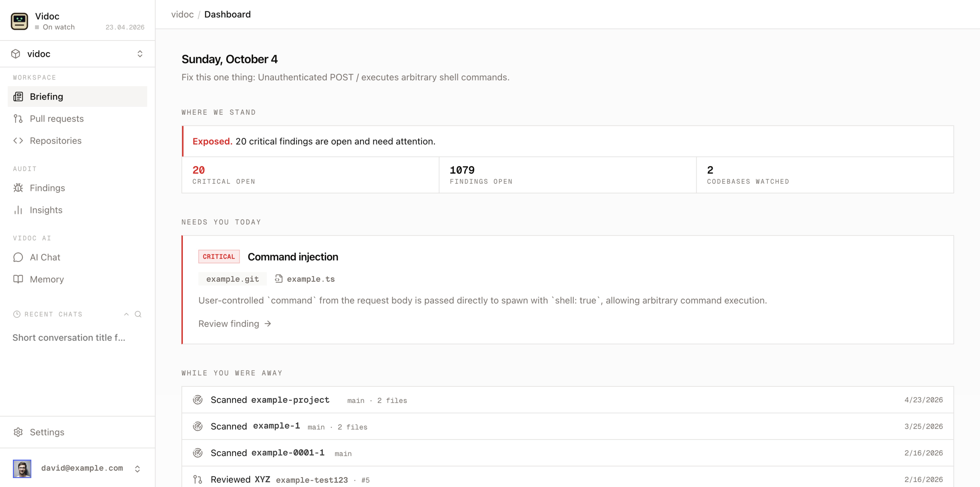This screenshot has height=487, width=980.
Task: Click the Recent Chats clock icon
Action: (17, 314)
